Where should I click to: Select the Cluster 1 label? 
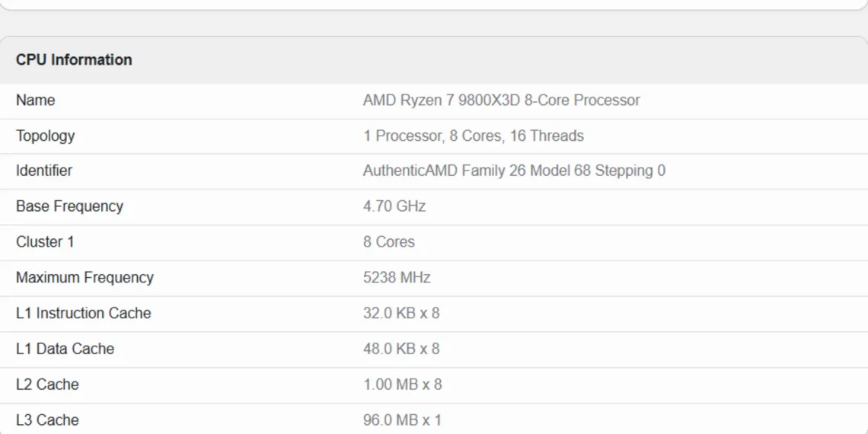tap(45, 242)
